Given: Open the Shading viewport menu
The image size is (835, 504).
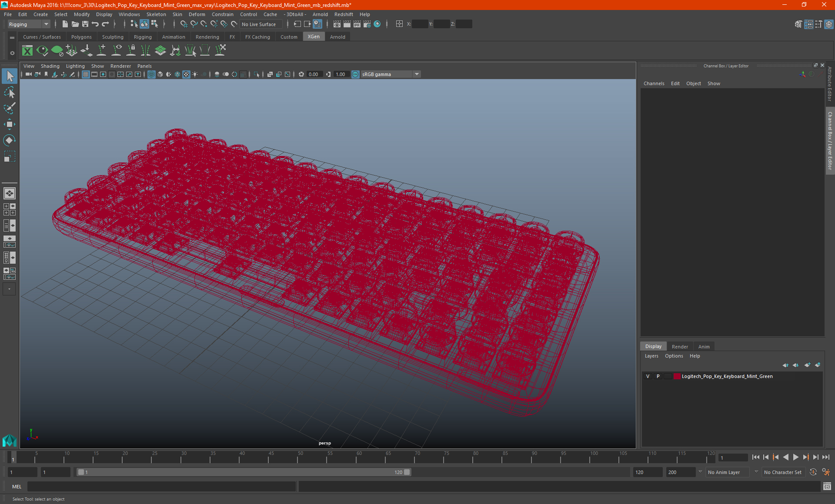Looking at the screenshot, I should (x=50, y=66).
